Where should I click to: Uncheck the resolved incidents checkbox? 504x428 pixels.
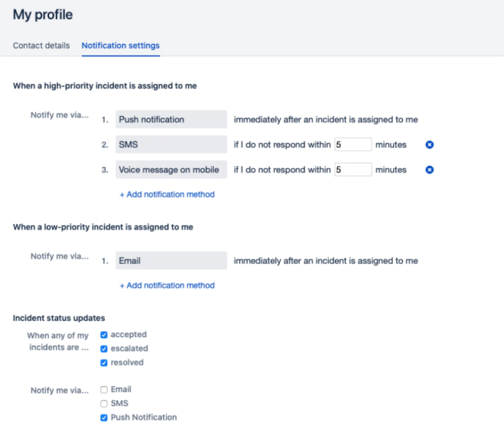tap(104, 363)
